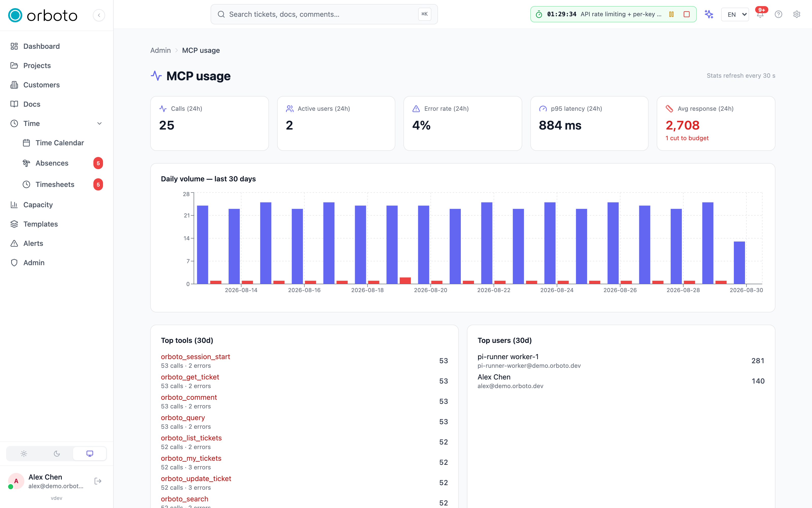The image size is (812, 508).
Task: Click the MCP usage pulse icon in heading
Action: (x=156, y=76)
